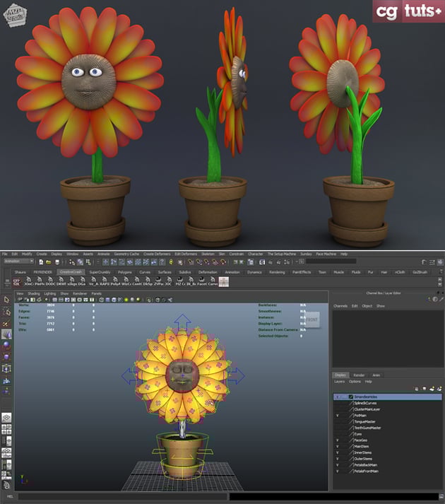Switch to the Render layer tab
The width and height of the screenshot is (445, 504).
[x=359, y=375]
